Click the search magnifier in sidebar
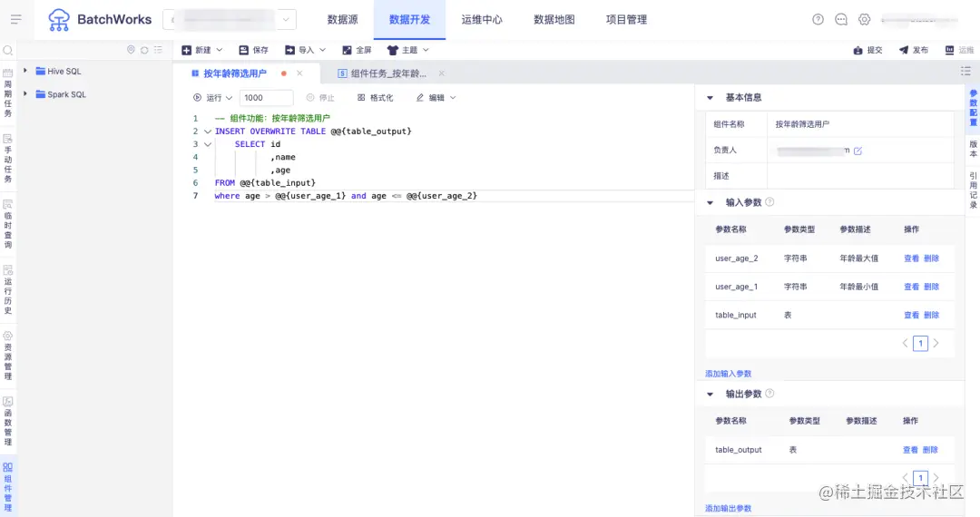Image resolution: width=980 pixels, height=517 pixels. (8, 51)
